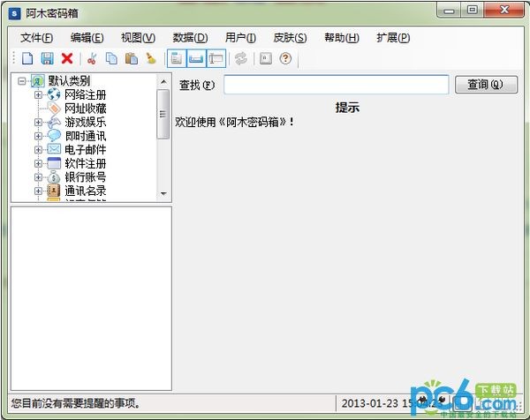
Task: Expand the 电子邮件 tree node
Action: 38,150
